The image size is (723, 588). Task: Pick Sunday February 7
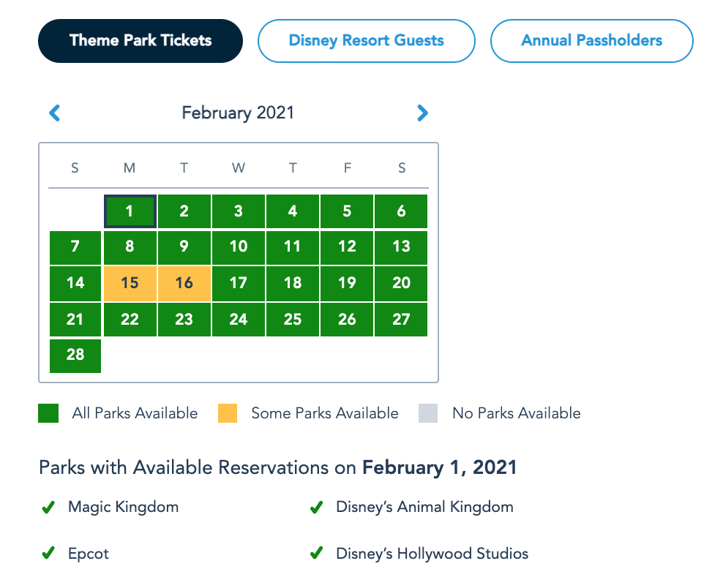tap(75, 247)
